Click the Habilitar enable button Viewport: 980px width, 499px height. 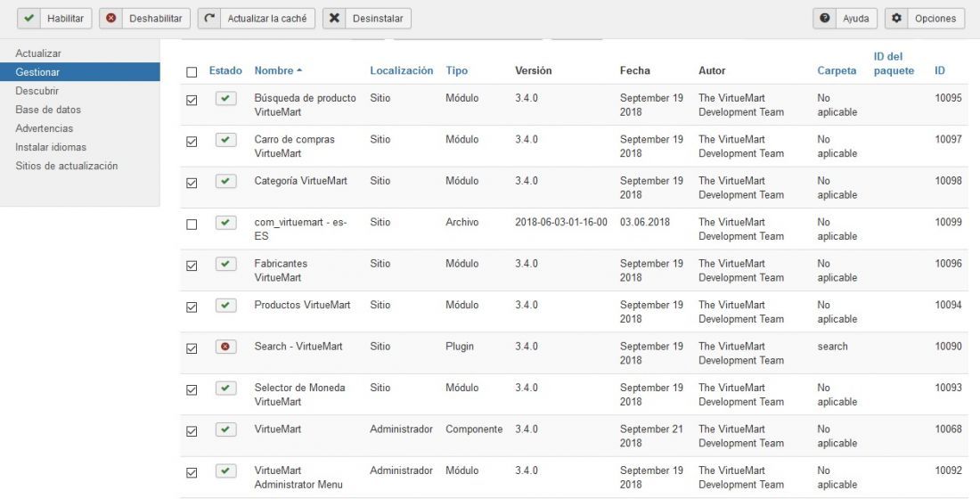(54, 18)
